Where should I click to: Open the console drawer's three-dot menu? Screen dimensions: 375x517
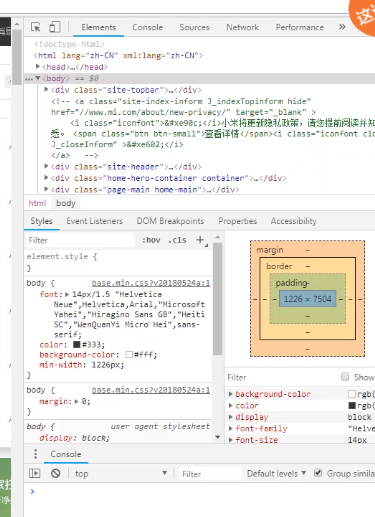[x=36, y=454]
